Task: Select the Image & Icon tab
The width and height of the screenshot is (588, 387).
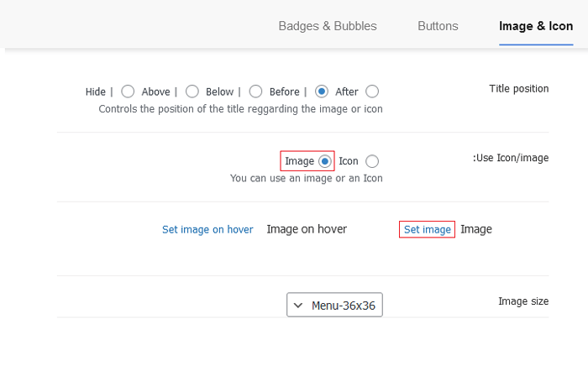Action: pos(536,26)
